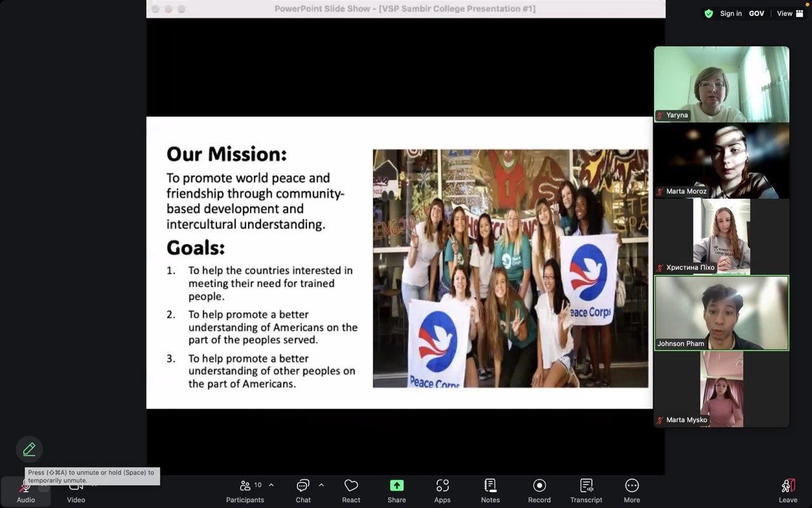This screenshot has height=508, width=812.
Task: Expand the Participants options arrow
Action: click(272, 485)
